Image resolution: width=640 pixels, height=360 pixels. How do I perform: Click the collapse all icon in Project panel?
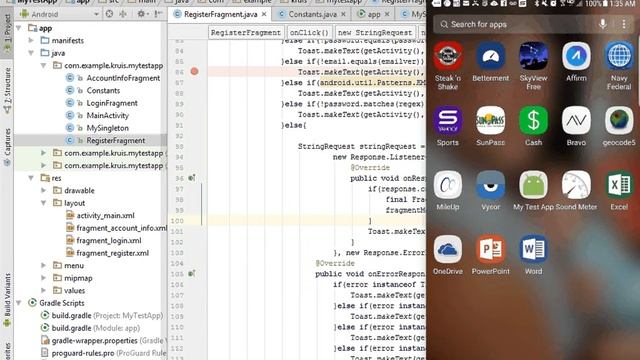[x=123, y=14]
